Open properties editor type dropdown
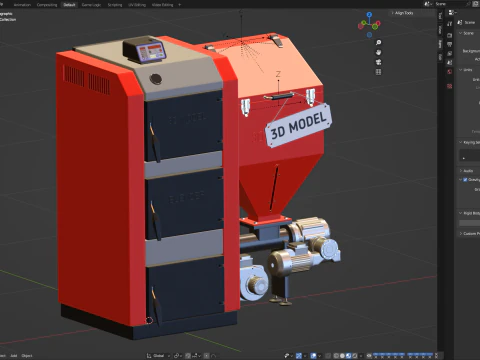 (x=452, y=12)
